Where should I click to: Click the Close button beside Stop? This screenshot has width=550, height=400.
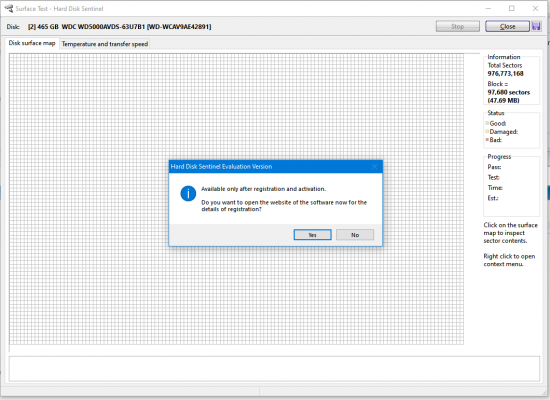tap(507, 26)
